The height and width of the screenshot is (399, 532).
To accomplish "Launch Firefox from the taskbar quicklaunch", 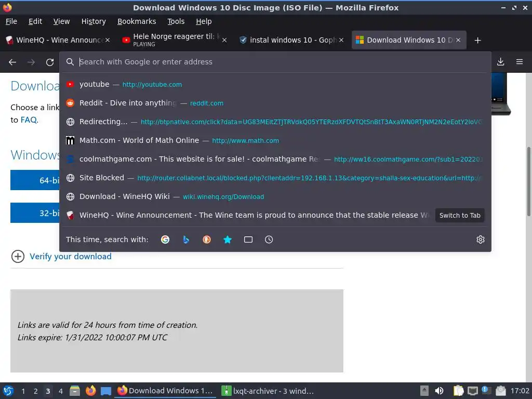I will [x=90, y=391].
